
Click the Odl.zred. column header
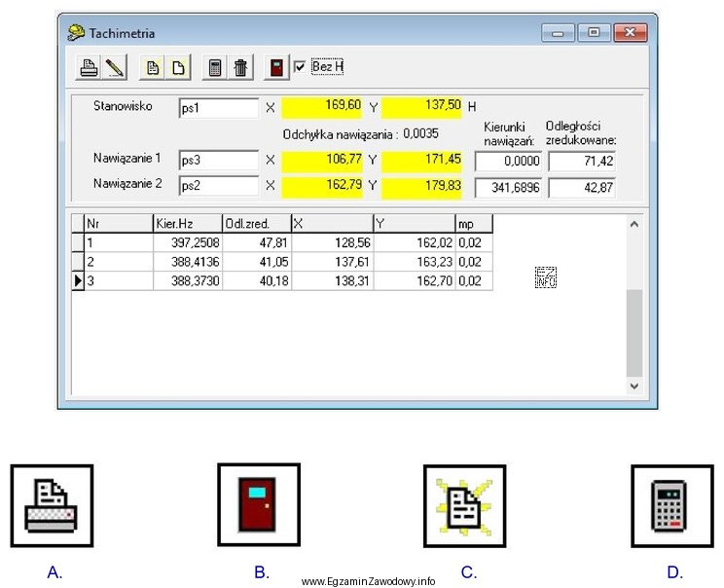pyautogui.click(x=257, y=224)
